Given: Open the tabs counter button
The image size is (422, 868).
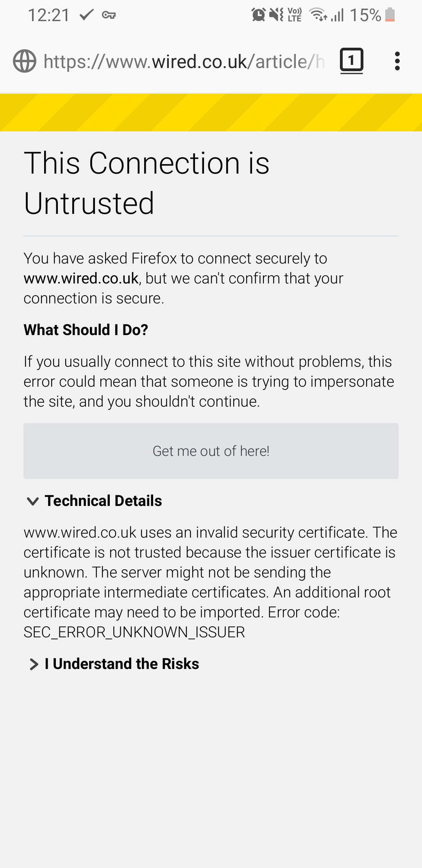Looking at the screenshot, I should click(351, 60).
